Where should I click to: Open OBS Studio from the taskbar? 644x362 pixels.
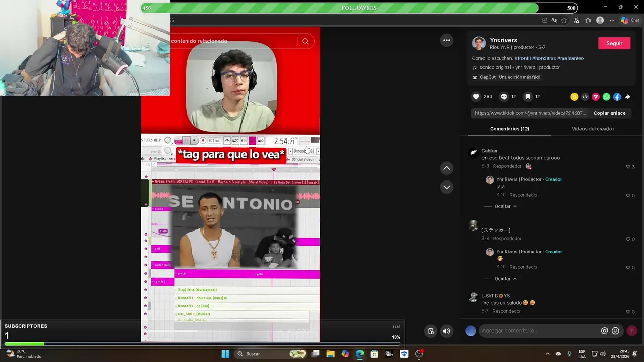coord(419,354)
